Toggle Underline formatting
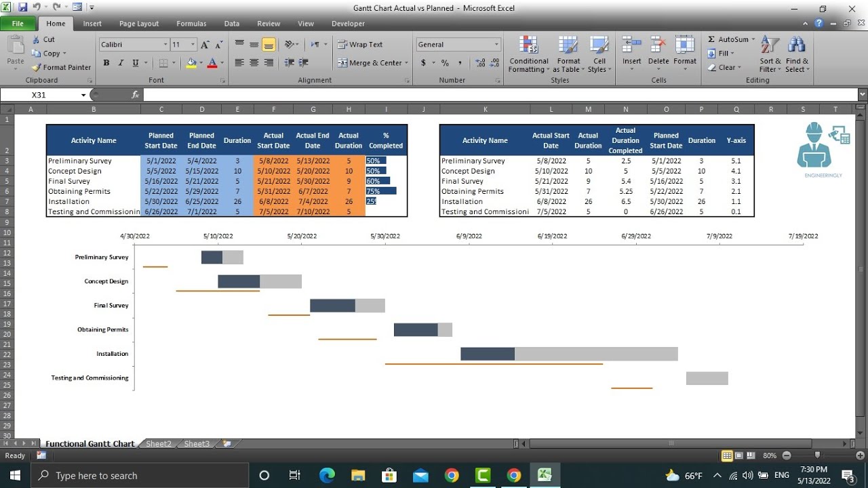This screenshot has height=488, width=868. pyautogui.click(x=136, y=63)
